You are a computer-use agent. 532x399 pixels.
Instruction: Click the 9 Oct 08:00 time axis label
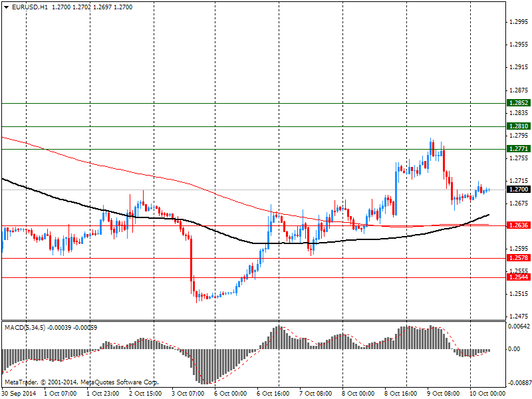click(443, 394)
